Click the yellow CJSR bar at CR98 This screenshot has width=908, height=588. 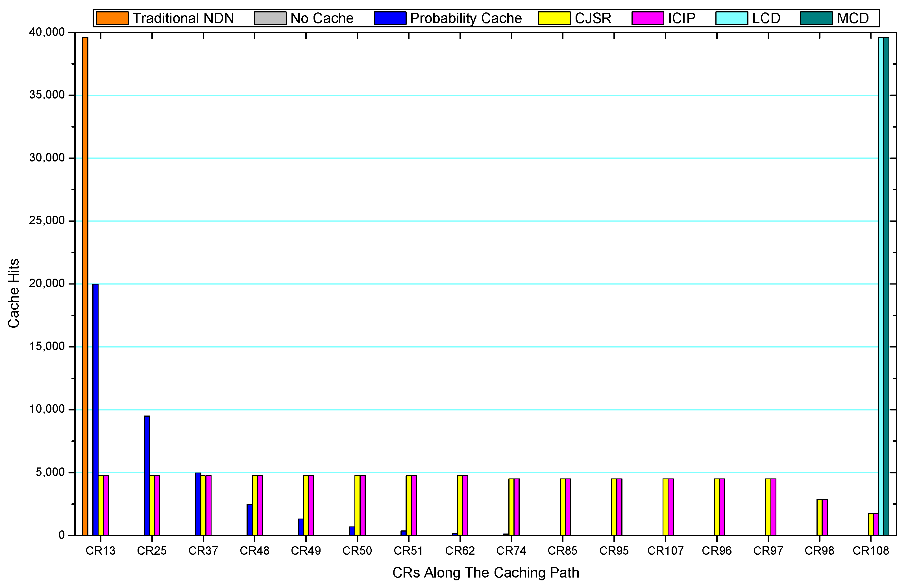tap(819, 517)
